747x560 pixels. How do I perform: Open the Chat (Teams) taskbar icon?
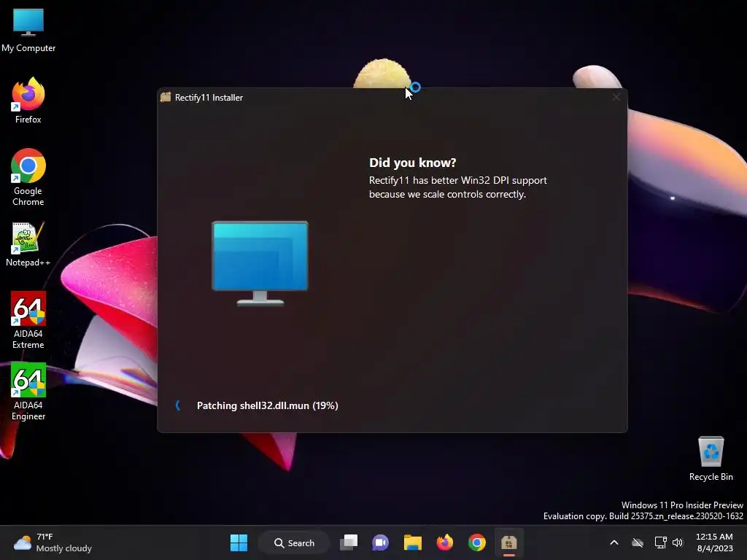click(381, 542)
